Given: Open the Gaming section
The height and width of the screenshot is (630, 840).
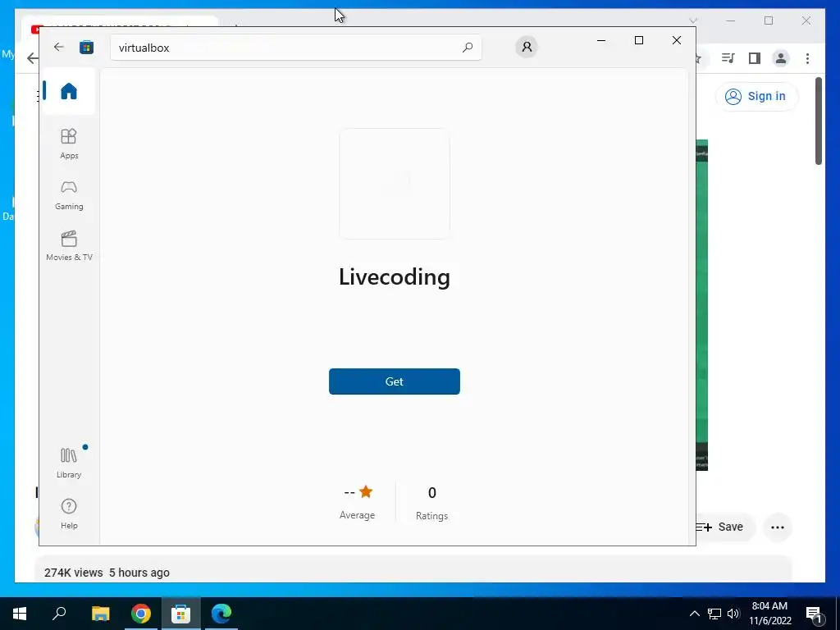Looking at the screenshot, I should click(69, 195).
